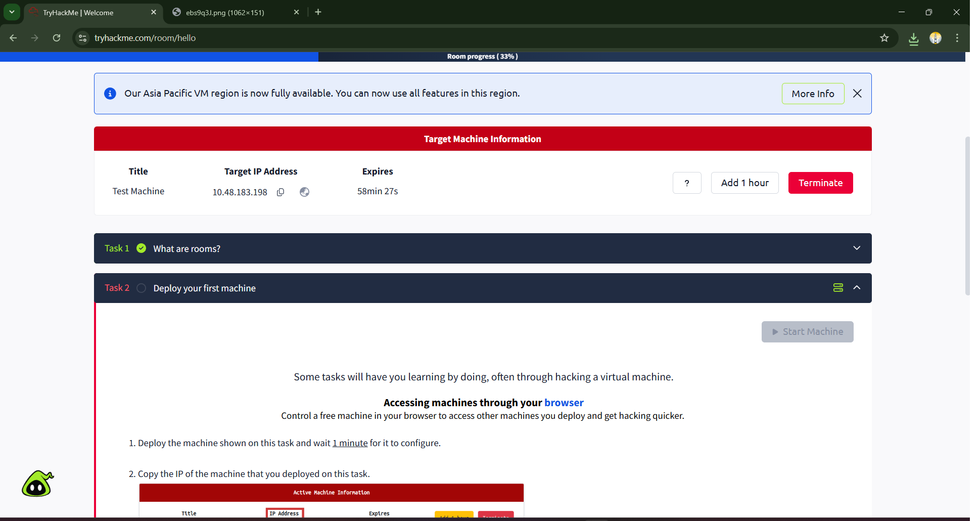Click the Room progress bar
Screen dimensions: 980x521
tap(482, 57)
